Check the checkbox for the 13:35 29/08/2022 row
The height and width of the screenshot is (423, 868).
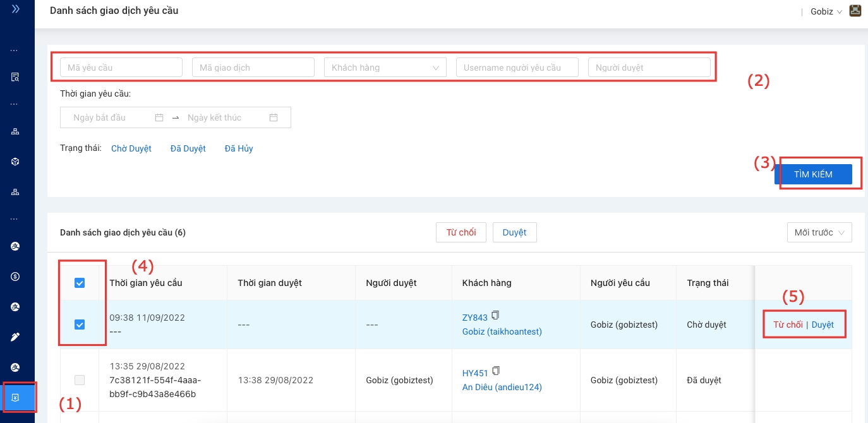pos(80,380)
